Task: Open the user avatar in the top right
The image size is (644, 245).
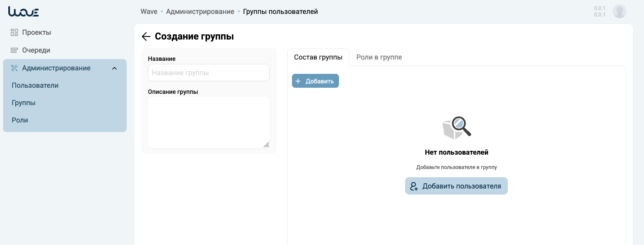Action: click(x=619, y=12)
